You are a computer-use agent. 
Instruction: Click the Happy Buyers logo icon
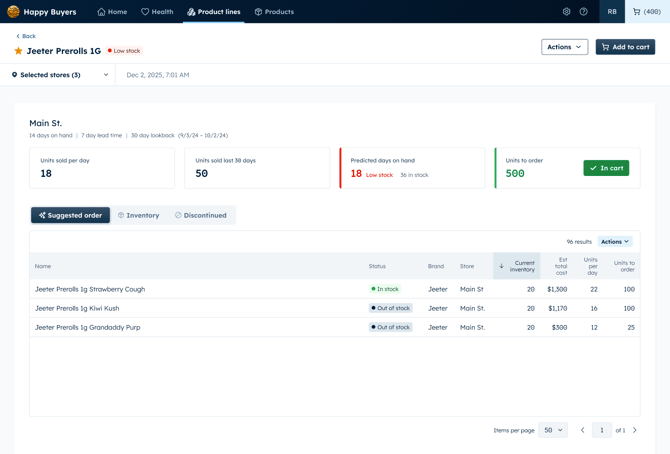pyautogui.click(x=13, y=12)
